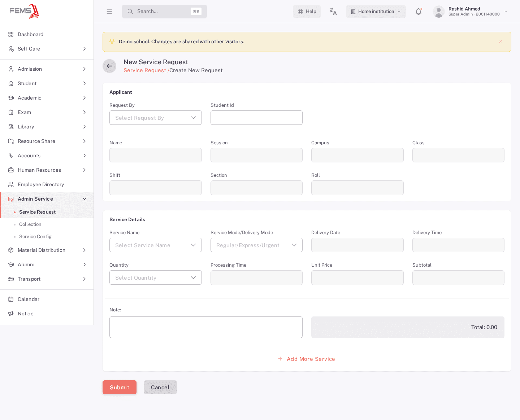Click the Library books icon
Viewport: 520px width, 420px height.
(11, 127)
